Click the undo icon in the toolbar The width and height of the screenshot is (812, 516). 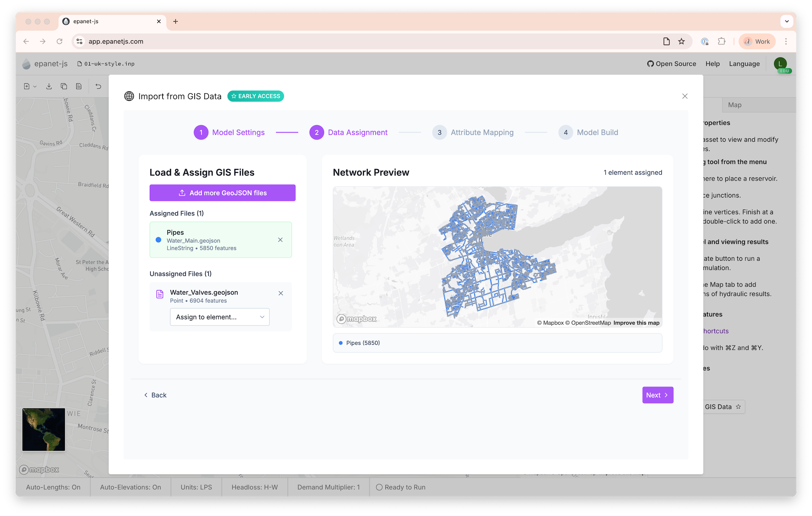98,86
